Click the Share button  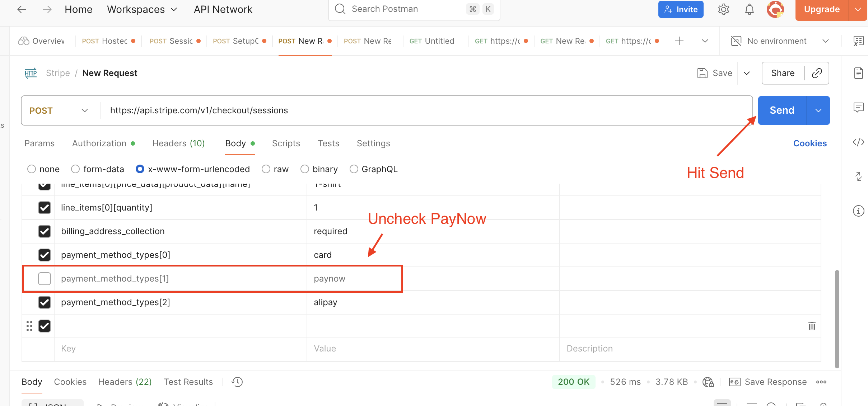tap(783, 73)
